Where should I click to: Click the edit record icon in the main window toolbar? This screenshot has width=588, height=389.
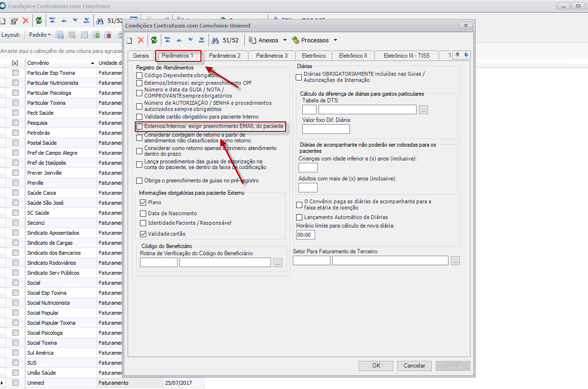click(14, 21)
